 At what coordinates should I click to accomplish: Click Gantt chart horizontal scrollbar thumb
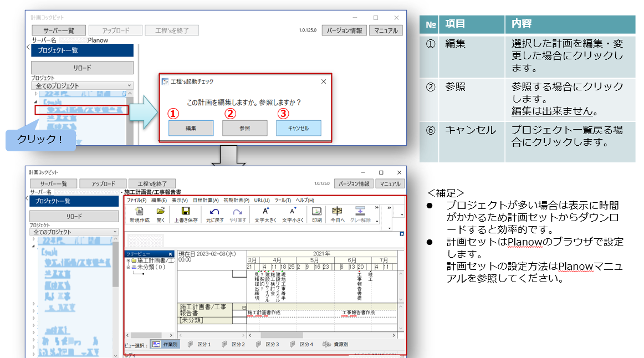(282, 335)
